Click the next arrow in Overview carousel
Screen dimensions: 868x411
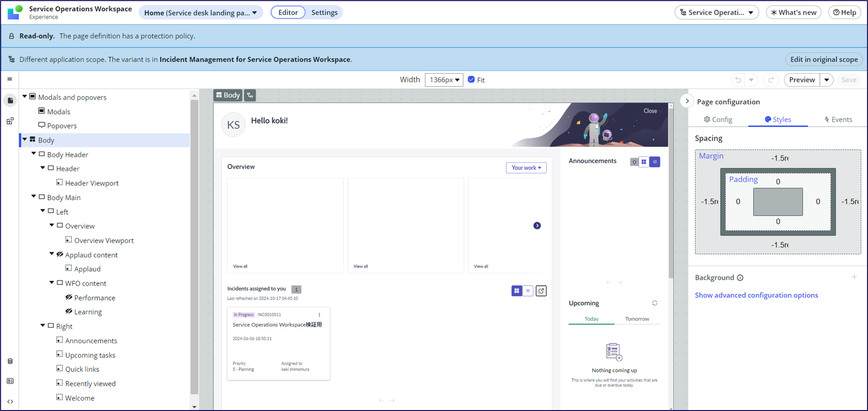point(537,226)
